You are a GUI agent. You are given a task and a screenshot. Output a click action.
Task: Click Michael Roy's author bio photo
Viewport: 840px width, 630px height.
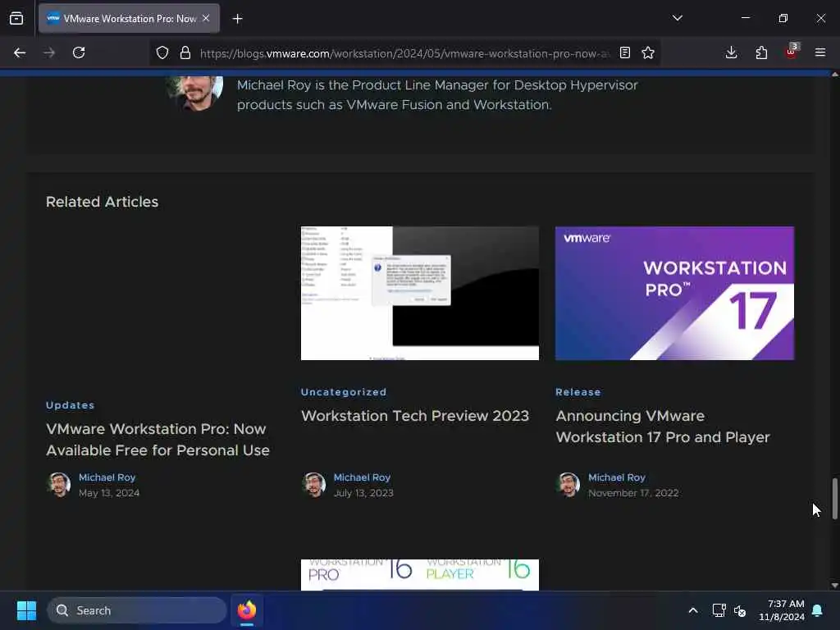coord(194,94)
